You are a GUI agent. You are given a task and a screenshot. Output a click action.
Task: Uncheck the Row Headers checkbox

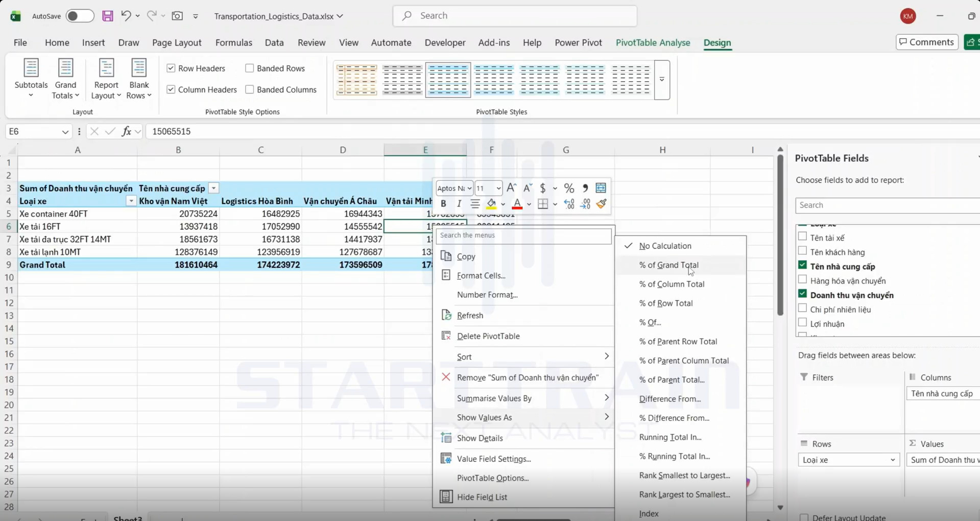tap(171, 68)
